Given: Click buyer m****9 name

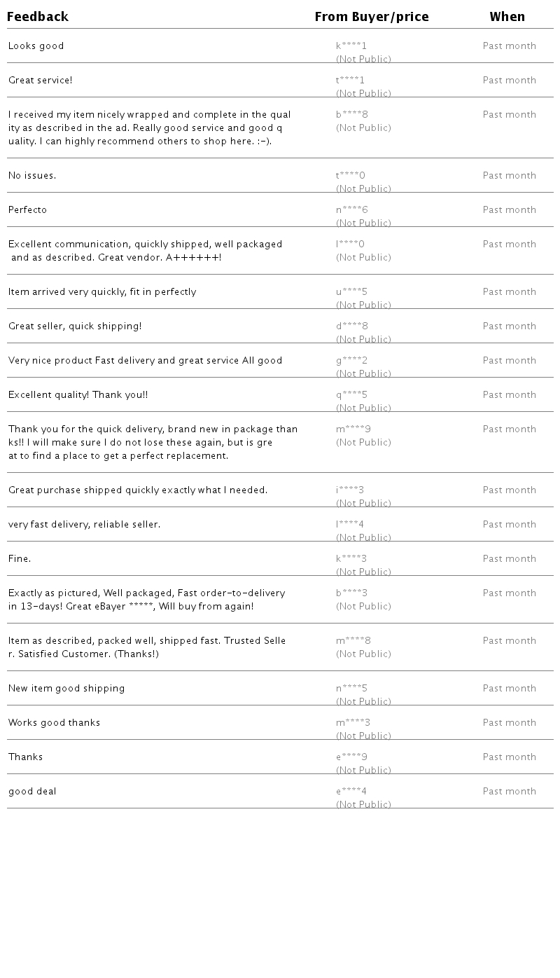Looking at the screenshot, I should 353,429.
